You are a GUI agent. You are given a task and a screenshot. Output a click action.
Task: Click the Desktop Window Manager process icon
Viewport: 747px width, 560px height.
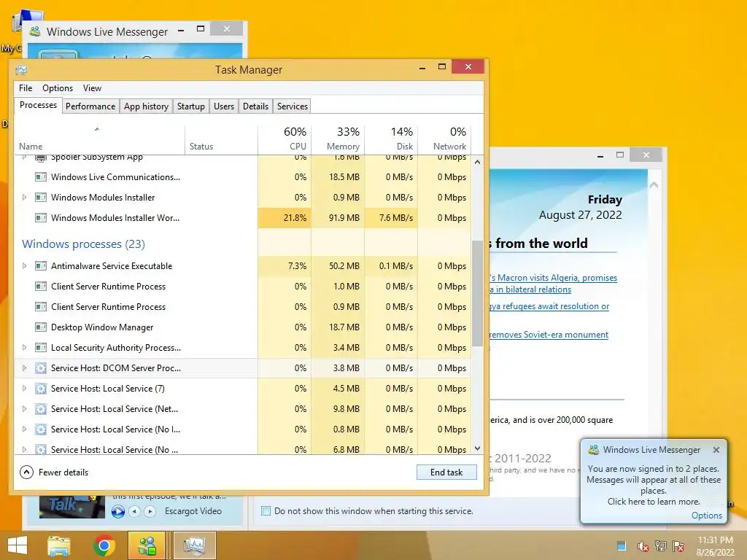coord(41,327)
